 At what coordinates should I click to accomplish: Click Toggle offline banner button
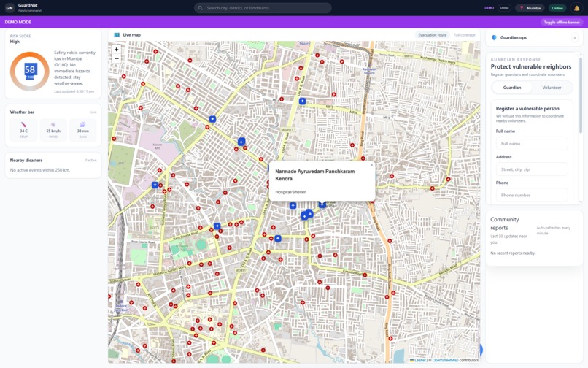pyautogui.click(x=562, y=22)
